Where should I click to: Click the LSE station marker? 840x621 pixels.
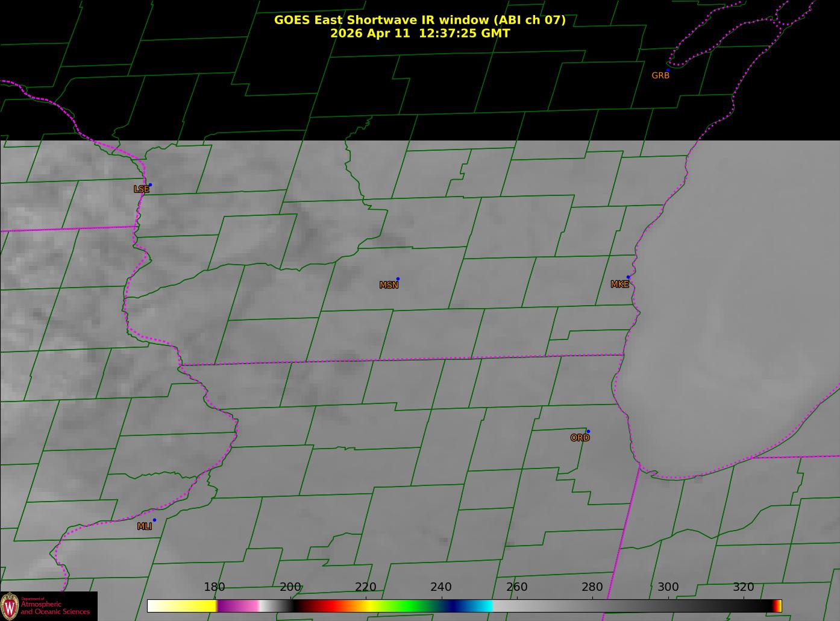[150, 185]
